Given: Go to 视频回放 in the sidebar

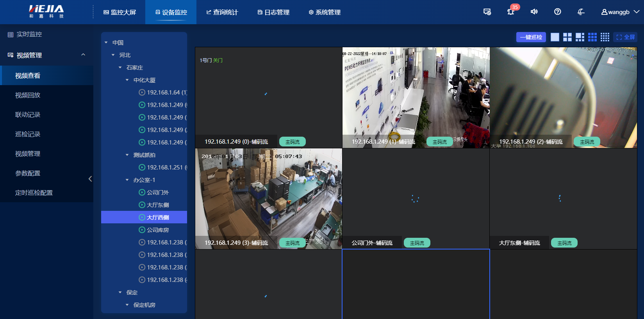Looking at the screenshot, I should [x=28, y=95].
